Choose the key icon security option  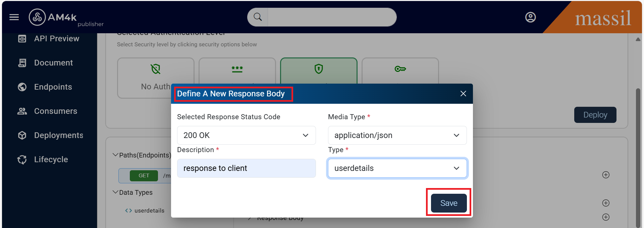400,70
